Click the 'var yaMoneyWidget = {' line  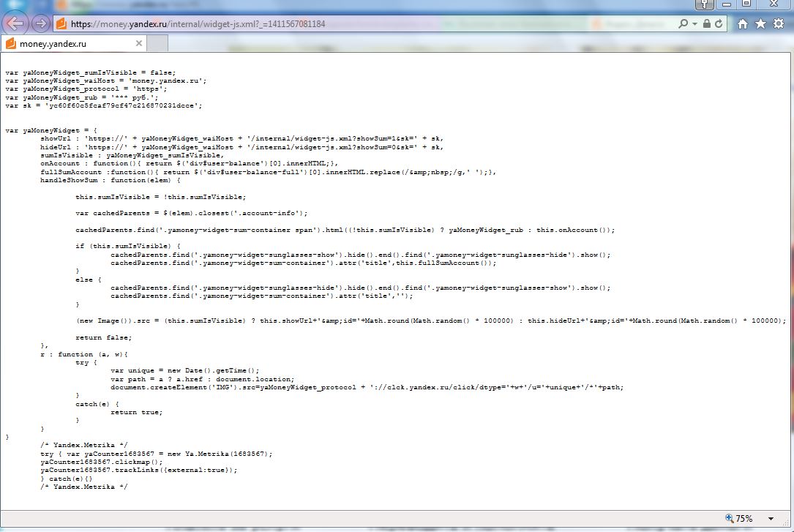point(51,130)
